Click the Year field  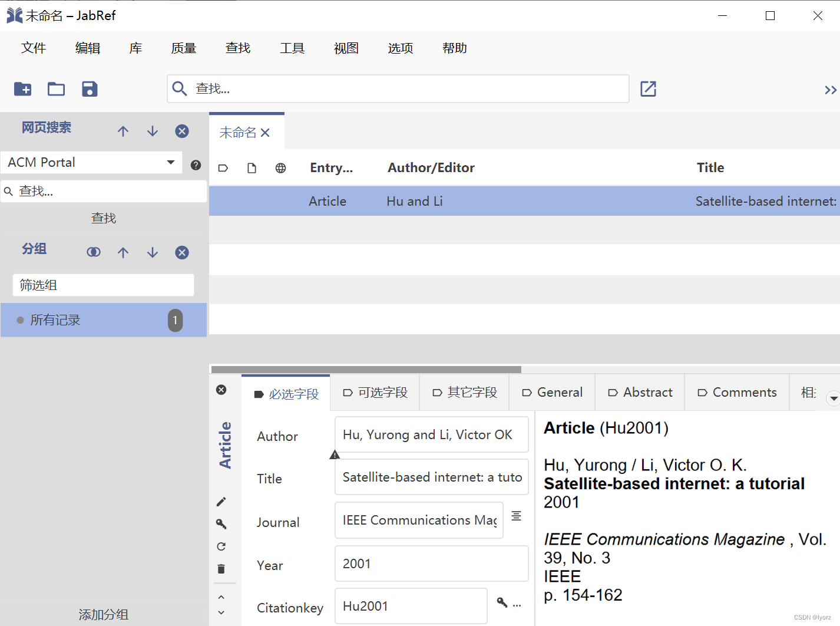[x=432, y=564]
